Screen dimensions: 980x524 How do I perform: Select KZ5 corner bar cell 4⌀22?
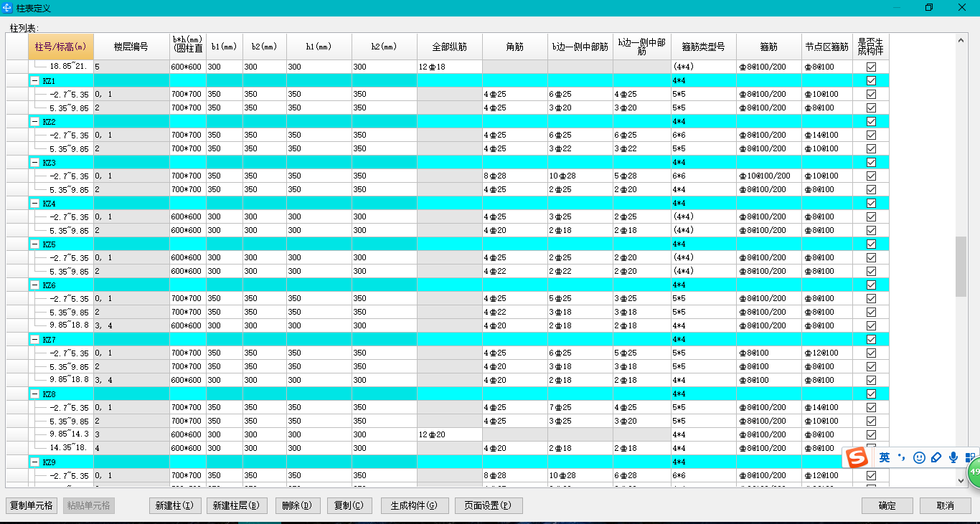tap(515, 272)
